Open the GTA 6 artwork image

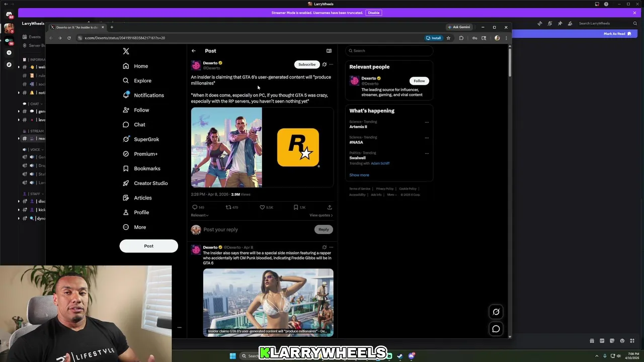pyautogui.click(x=226, y=147)
